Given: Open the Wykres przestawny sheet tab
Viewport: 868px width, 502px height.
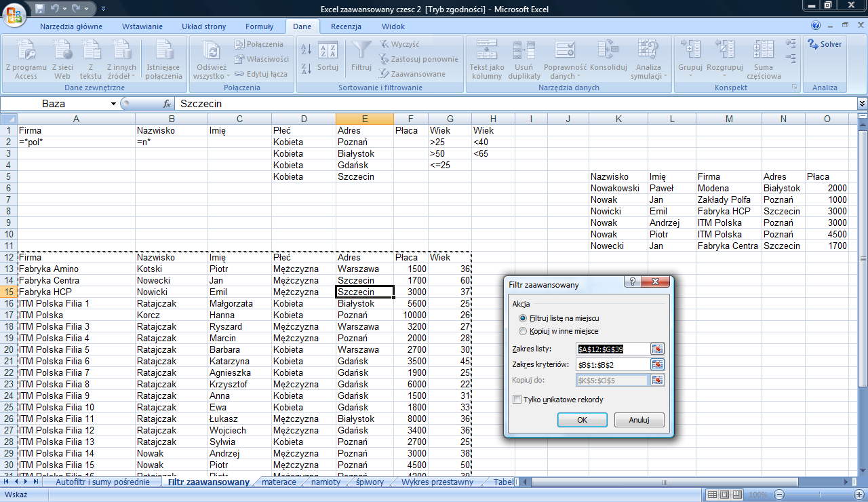Looking at the screenshot, I should click(437, 482).
